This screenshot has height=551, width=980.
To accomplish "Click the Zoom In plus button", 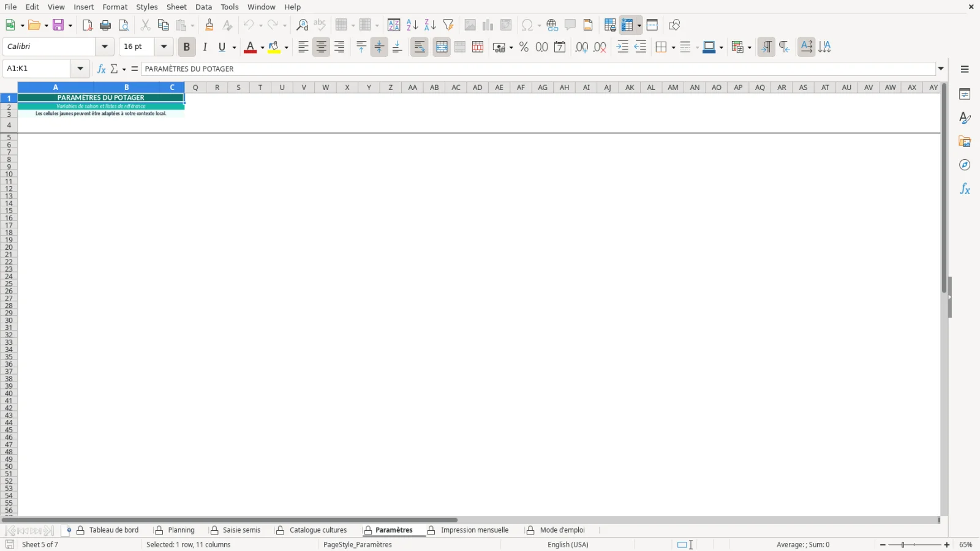I will (x=947, y=545).
